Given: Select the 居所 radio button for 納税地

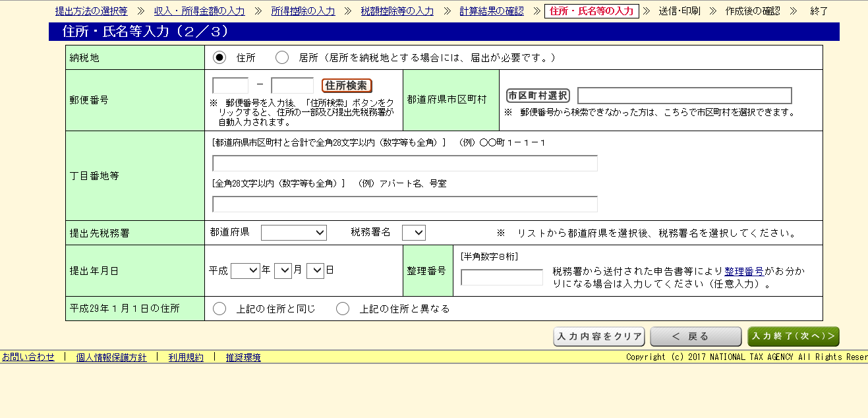Looking at the screenshot, I should tap(282, 57).
